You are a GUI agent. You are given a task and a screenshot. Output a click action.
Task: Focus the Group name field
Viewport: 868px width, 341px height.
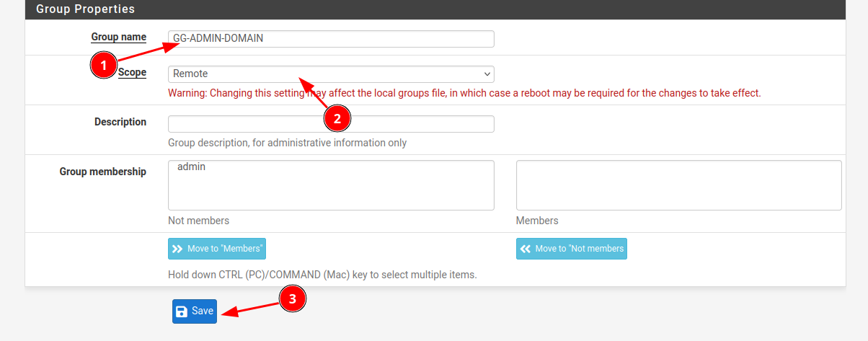pos(330,39)
